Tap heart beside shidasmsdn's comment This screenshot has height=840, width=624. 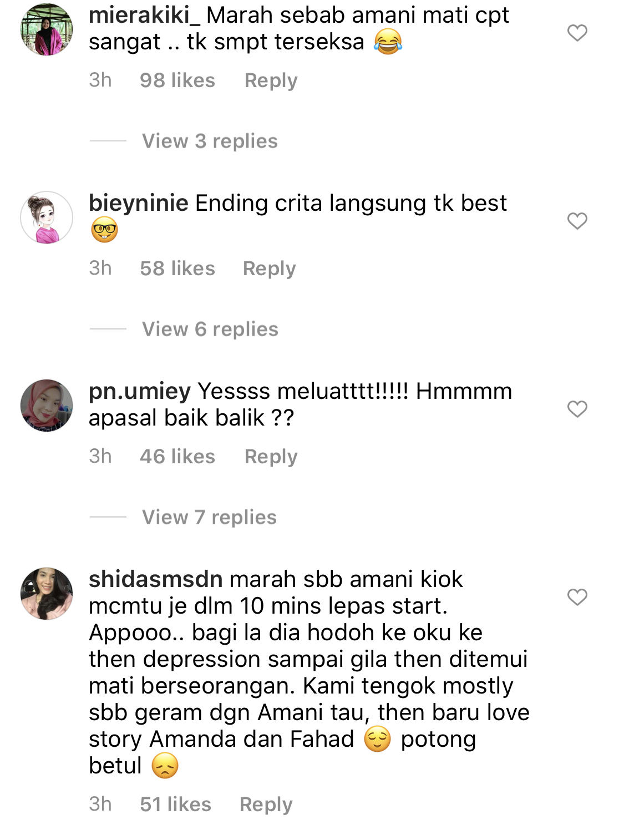click(577, 597)
